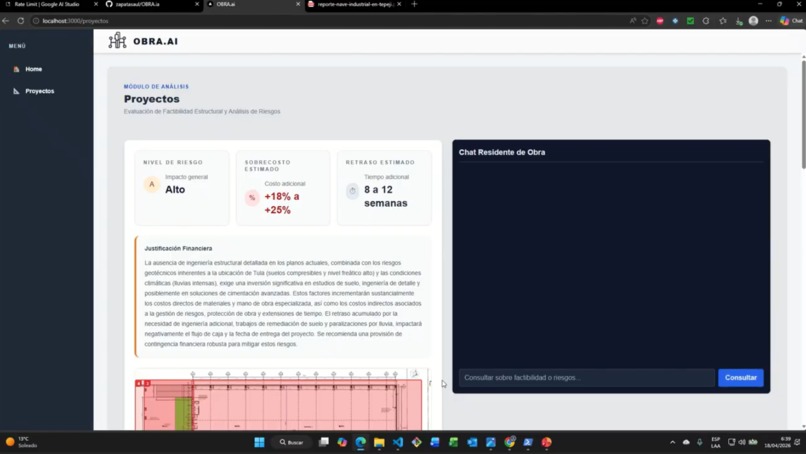Click the '8 a 12 semanas' value
The height and width of the screenshot is (454, 806).
(386, 196)
